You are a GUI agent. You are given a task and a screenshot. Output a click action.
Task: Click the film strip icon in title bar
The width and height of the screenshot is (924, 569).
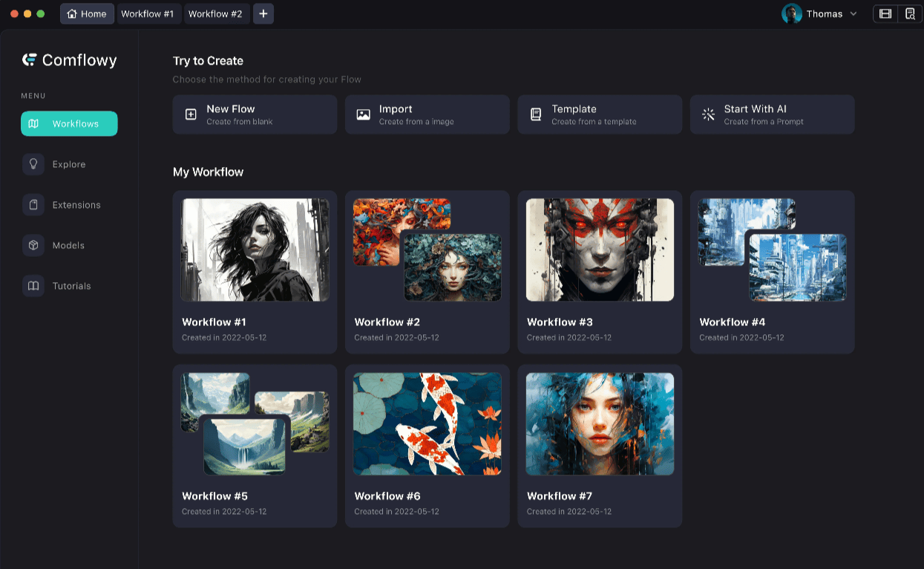click(885, 13)
